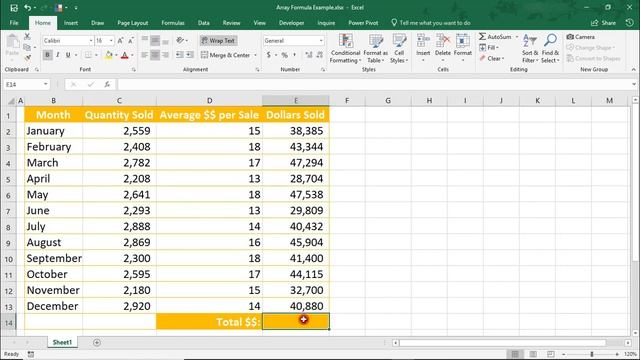Open the number format dropdown (General)

click(321, 40)
